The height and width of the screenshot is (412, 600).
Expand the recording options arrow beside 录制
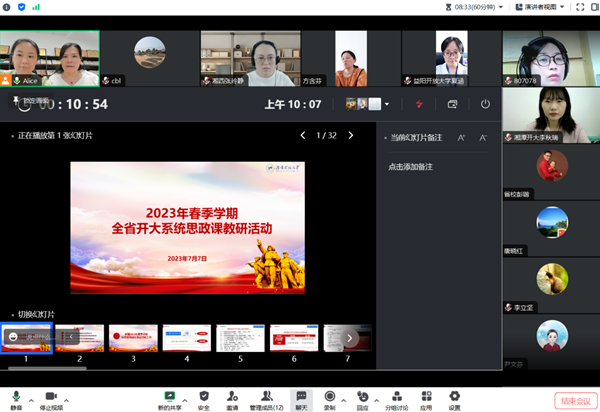tap(344, 401)
